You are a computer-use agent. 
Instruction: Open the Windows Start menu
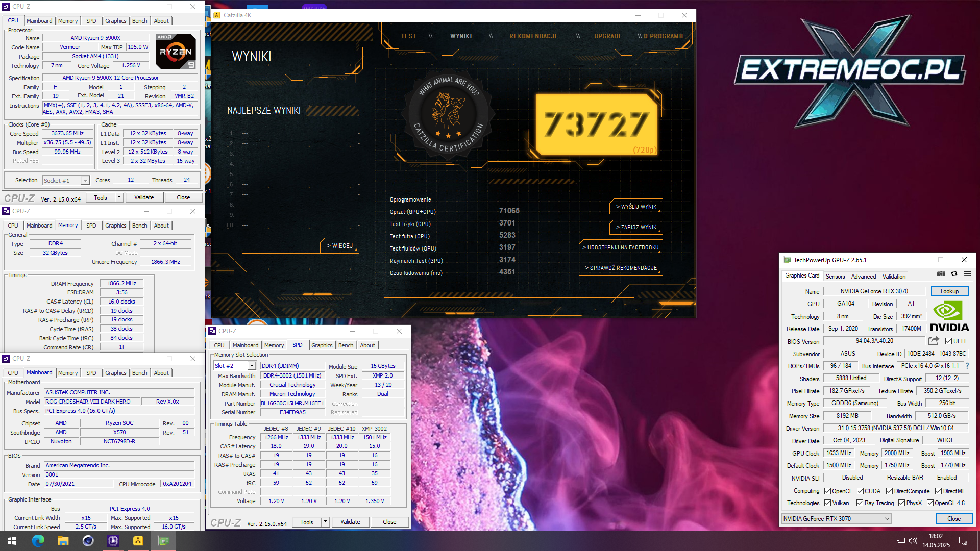(x=12, y=541)
